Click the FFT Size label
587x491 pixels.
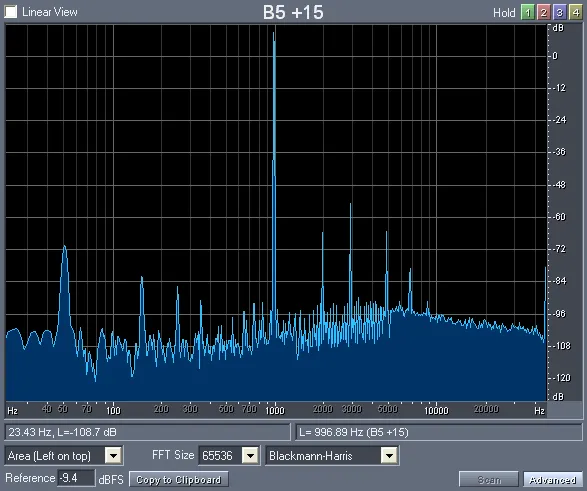[x=173, y=455]
